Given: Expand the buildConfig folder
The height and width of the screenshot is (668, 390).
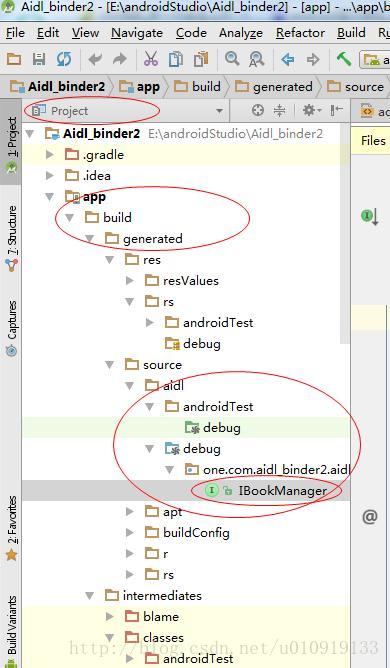Looking at the screenshot, I should [x=130, y=533].
